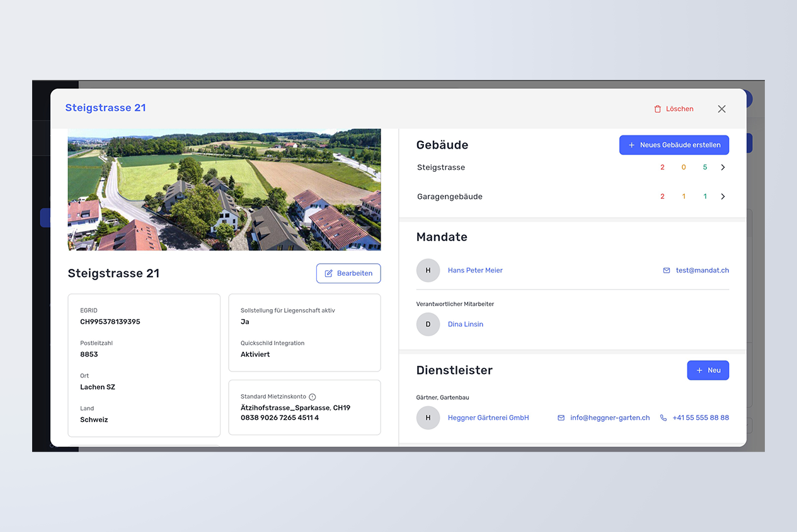Open the Dina Linsin employee link

(466, 324)
